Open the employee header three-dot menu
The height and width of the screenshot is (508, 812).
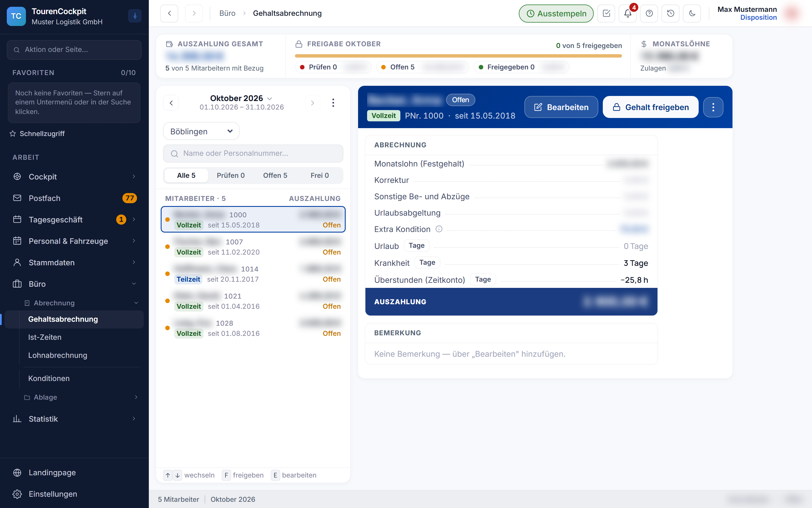click(713, 107)
